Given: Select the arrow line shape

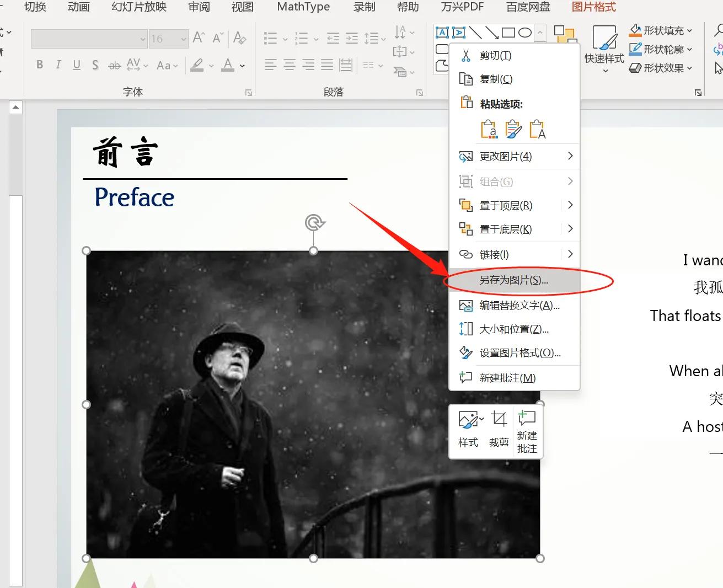Looking at the screenshot, I should click(492, 33).
